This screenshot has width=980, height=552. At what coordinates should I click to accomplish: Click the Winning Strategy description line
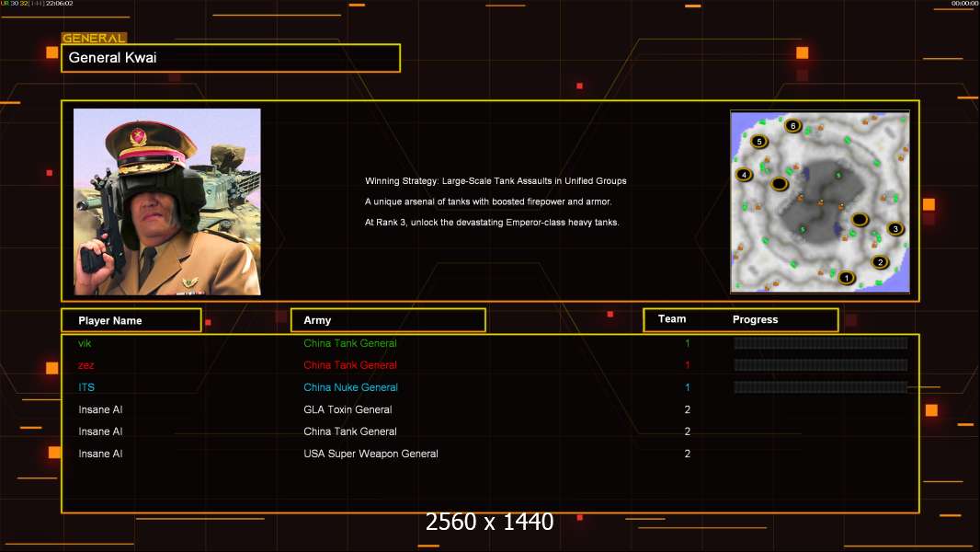click(496, 180)
